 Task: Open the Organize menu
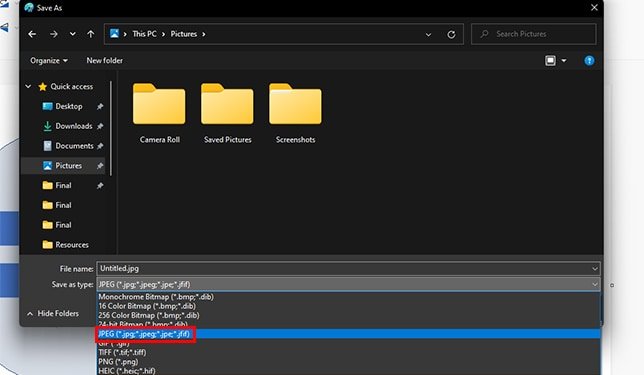[x=48, y=60]
